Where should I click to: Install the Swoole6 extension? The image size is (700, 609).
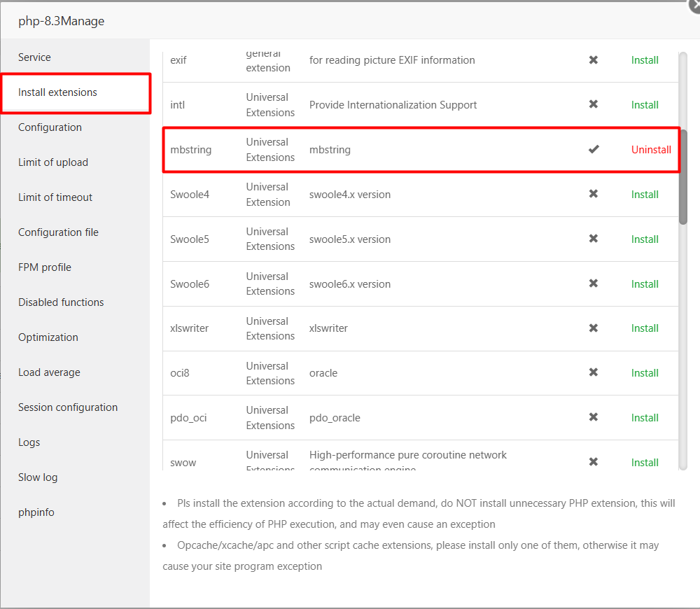tap(645, 283)
